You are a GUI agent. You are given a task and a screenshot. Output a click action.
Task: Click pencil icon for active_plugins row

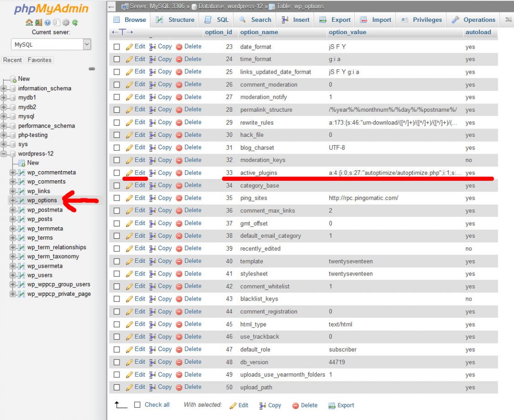point(129,173)
